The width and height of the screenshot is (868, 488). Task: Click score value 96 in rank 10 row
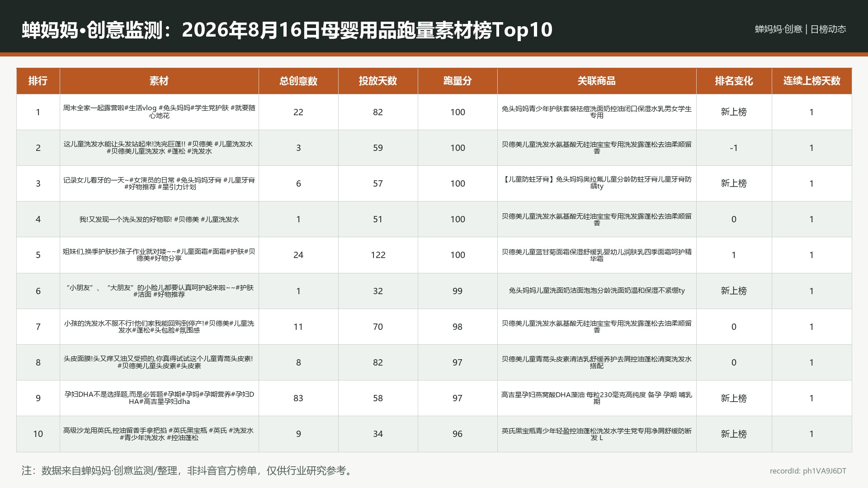[x=458, y=434]
